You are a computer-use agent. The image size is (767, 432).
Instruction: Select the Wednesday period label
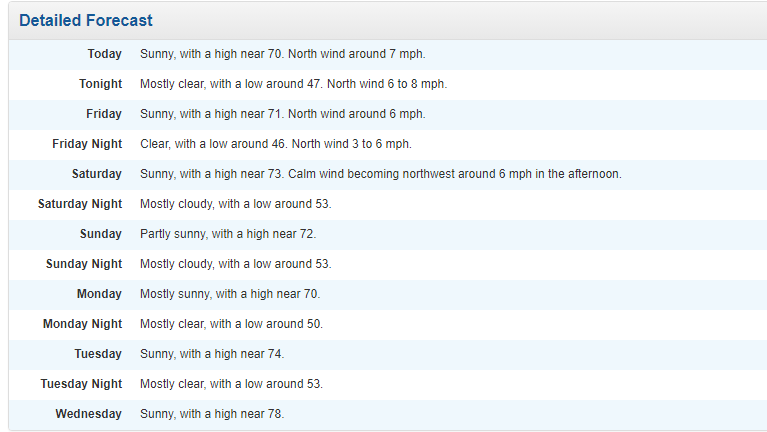coord(88,414)
